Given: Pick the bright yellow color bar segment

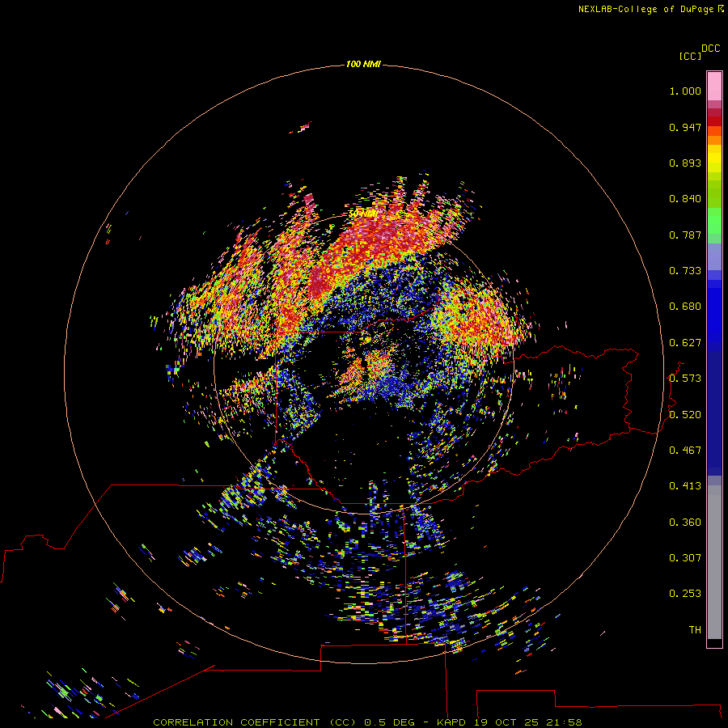Looking at the screenshot, I should tap(714, 159).
